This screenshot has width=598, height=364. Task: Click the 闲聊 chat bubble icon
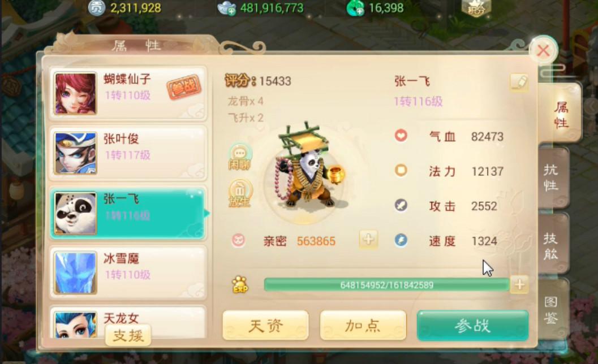click(240, 157)
